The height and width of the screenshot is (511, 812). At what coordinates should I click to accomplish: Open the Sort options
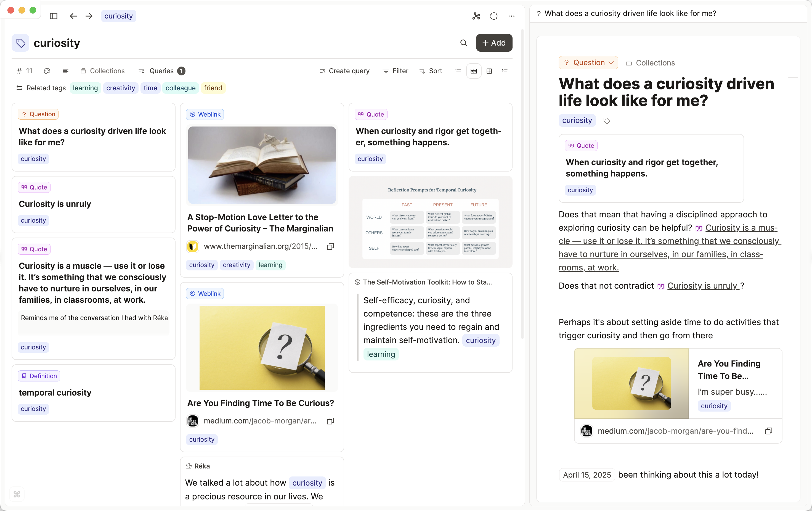pos(431,71)
